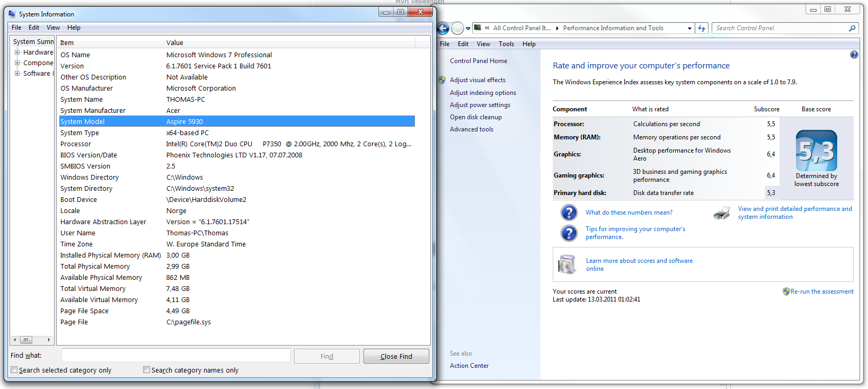
Task: Open Control Panel Home link
Action: click(479, 61)
